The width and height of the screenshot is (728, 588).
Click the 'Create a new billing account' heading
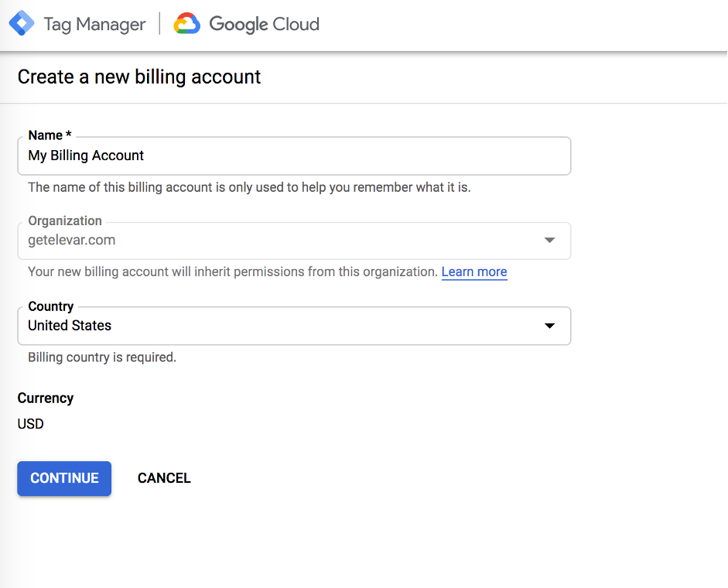pos(139,77)
